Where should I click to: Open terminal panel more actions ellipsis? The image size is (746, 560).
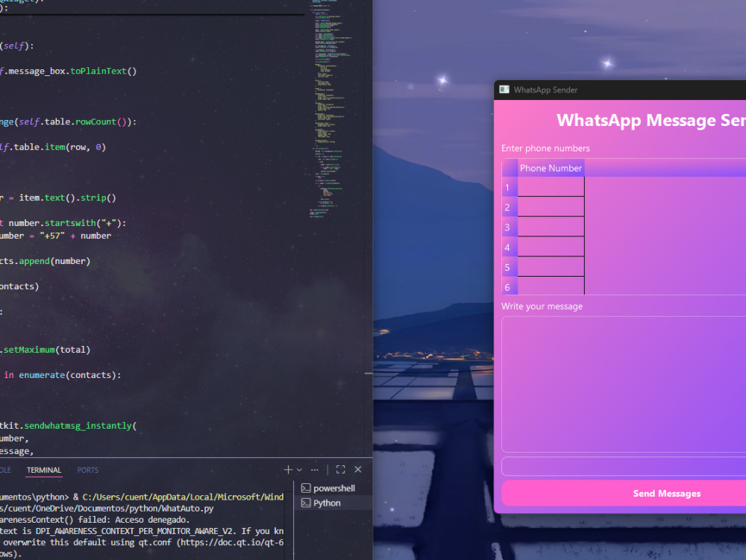click(315, 470)
